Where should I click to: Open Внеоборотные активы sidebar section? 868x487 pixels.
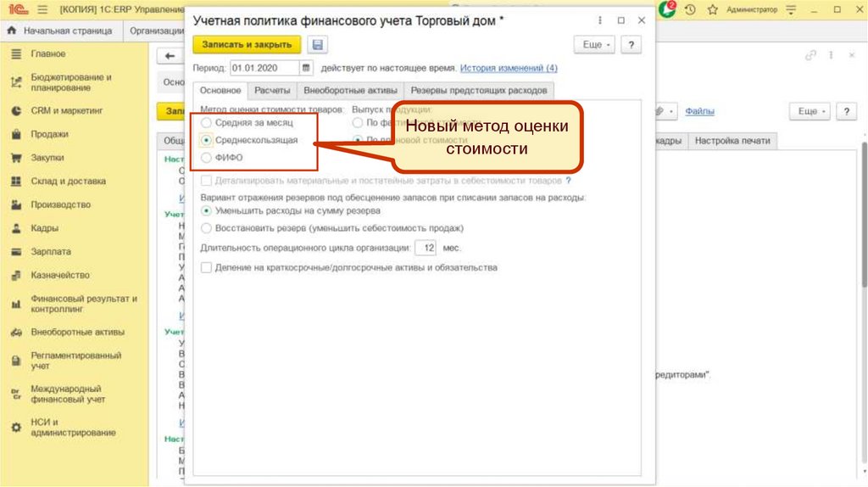[x=77, y=332]
